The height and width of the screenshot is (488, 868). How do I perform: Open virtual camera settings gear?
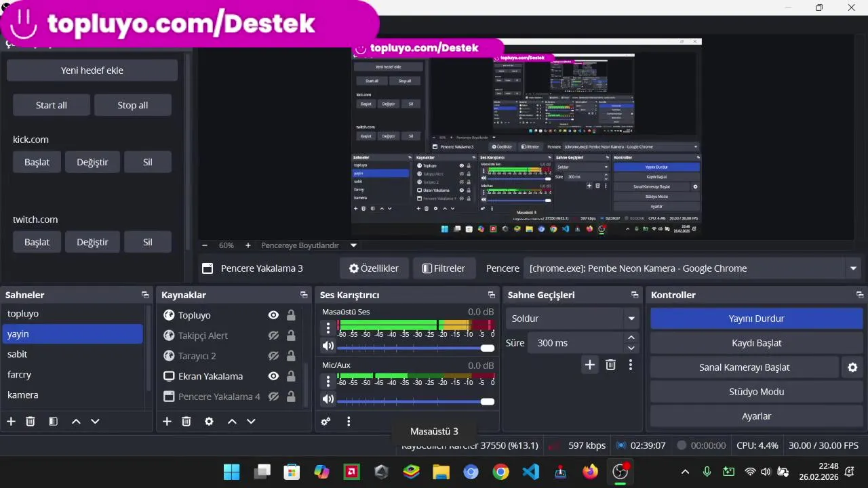pos(852,367)
